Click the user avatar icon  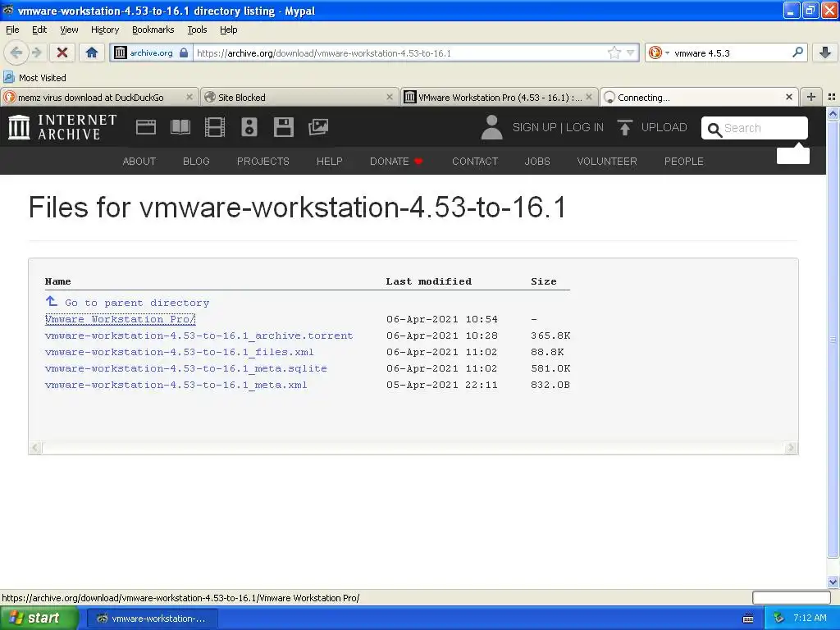tap(491, 127)
